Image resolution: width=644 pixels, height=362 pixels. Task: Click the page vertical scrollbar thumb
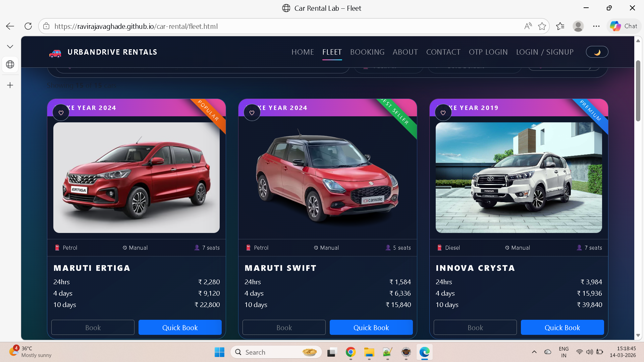(x=638, y=90)
